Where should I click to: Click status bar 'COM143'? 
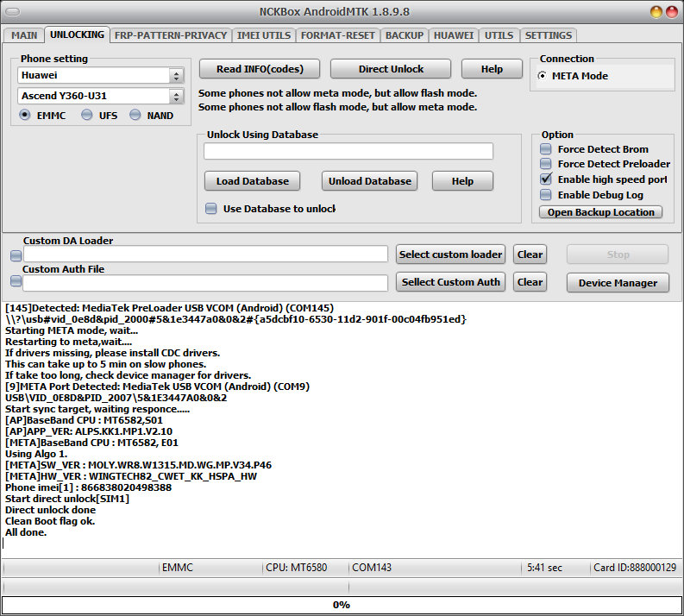[x=372, y=568]
